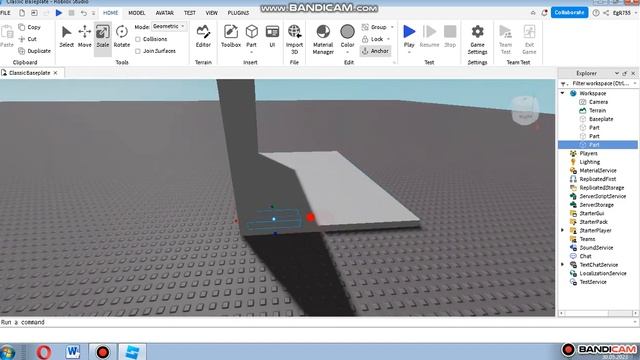Enable the Collisions checkbox
Image resolution: width=640 pixels, height=360 pixels.
click(x=138, y=39)
